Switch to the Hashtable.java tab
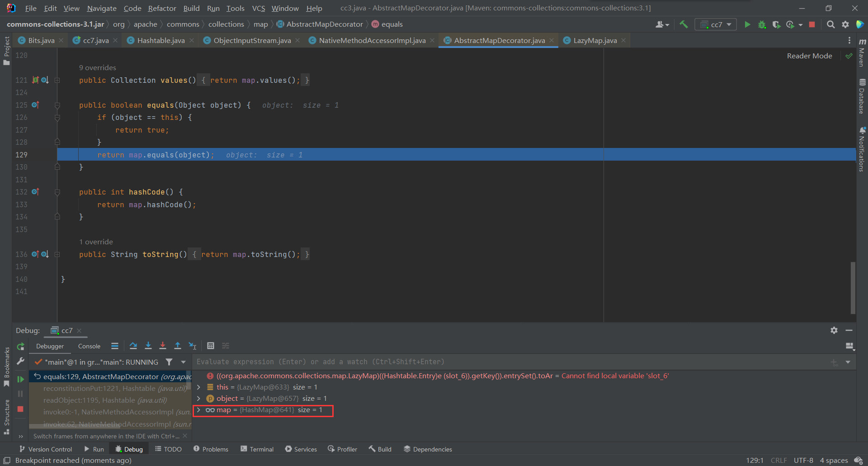Screen dimensions: 868x466 point(160,41)
